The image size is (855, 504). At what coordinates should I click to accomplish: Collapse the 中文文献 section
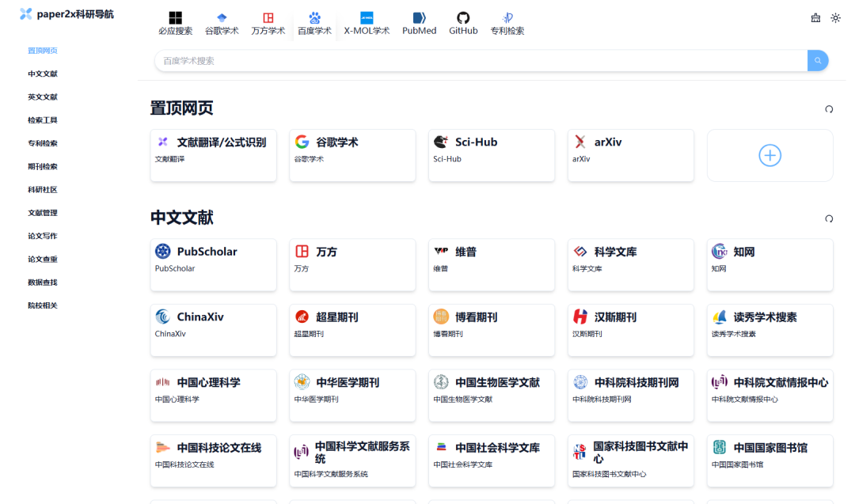(829, 219)
